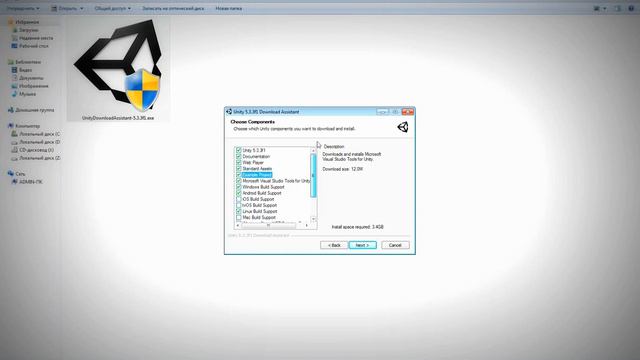Click Next button in Unity installer
The height and width of the screenshot is (360, 640).
(362, 245)
